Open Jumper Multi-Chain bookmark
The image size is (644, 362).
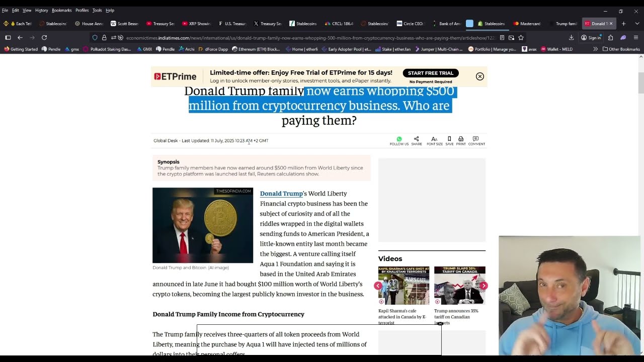click(x=438, y=49)
